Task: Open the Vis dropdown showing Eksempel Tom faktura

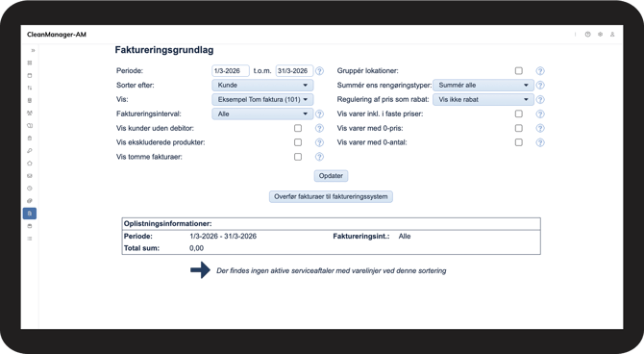Action: (262, 99)
